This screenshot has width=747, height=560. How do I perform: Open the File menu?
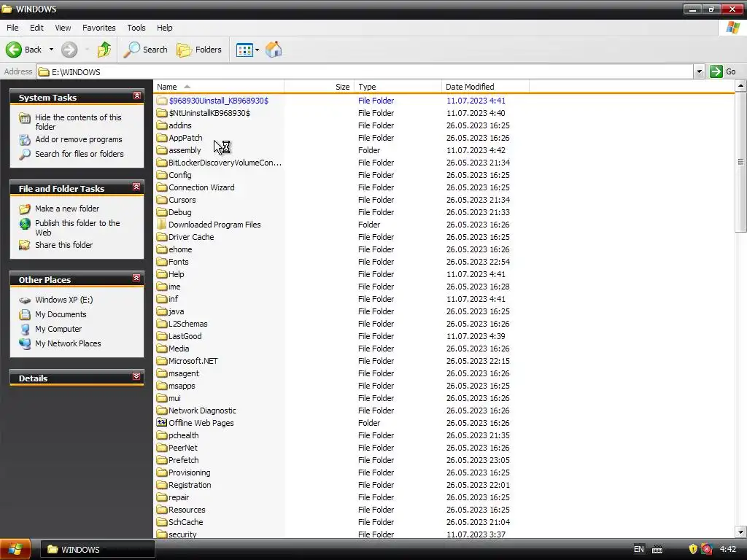(x=12, y=28)
